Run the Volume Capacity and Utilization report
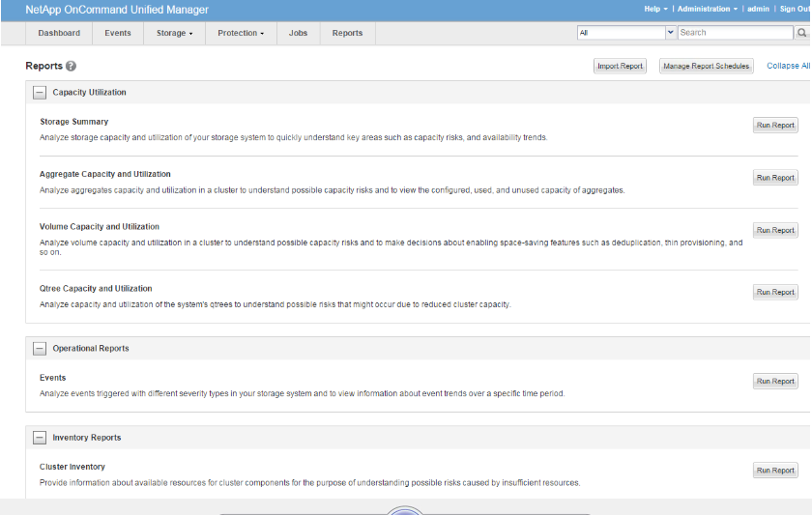Screen dimensions: 812x515 (775, 230)
